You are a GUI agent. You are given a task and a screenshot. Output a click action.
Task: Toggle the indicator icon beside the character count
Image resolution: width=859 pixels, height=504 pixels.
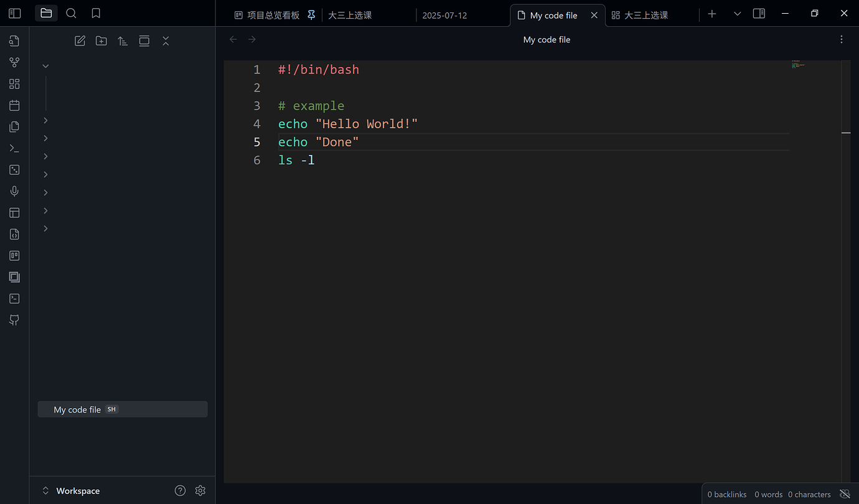pyautogui.click(x=845, y=494)
